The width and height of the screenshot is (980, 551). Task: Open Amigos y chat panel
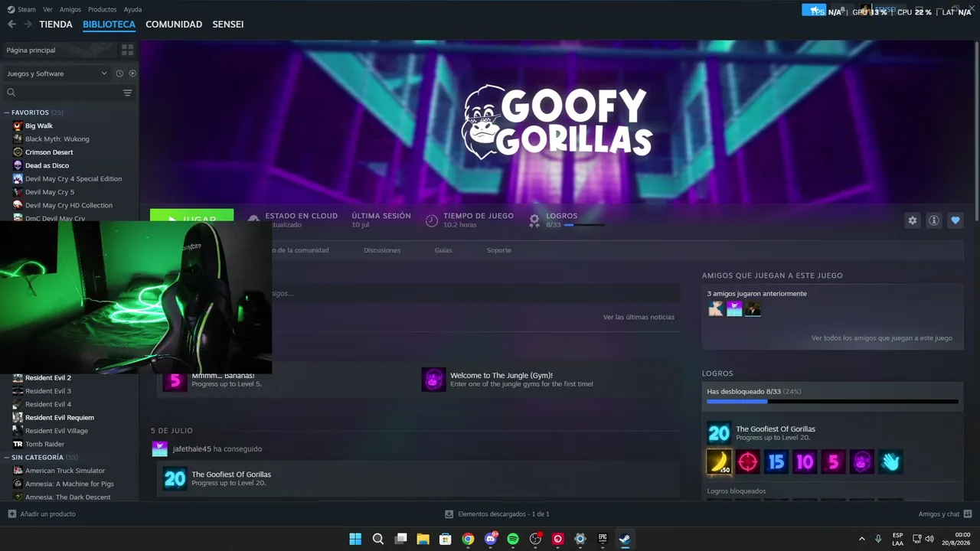(946, 514)
